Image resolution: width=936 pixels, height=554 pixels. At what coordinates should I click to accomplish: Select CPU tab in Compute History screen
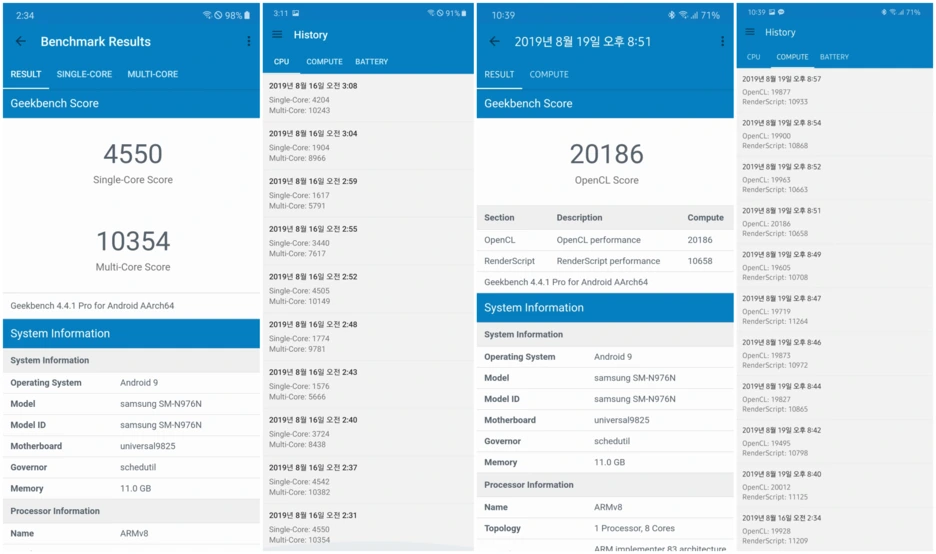coord(753,57)
